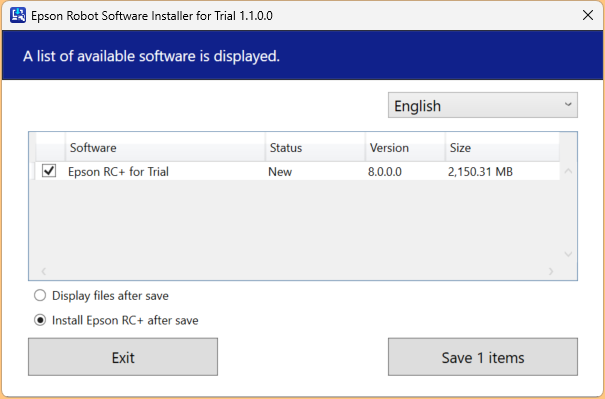Sort by the Status column header
Screen dimensions: 605x399
tap(315, 147)
